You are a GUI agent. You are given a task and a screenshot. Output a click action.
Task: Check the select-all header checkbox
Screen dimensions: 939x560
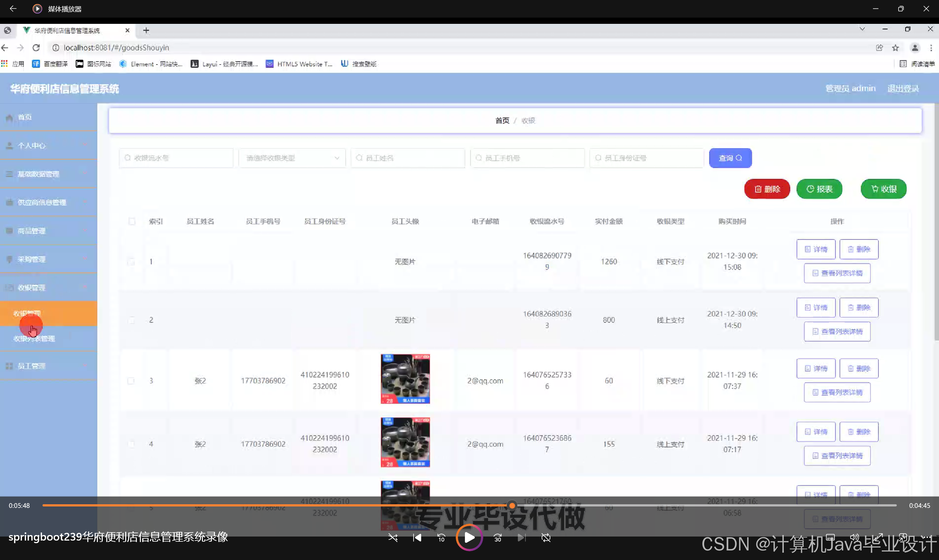(x=132, y=221)
